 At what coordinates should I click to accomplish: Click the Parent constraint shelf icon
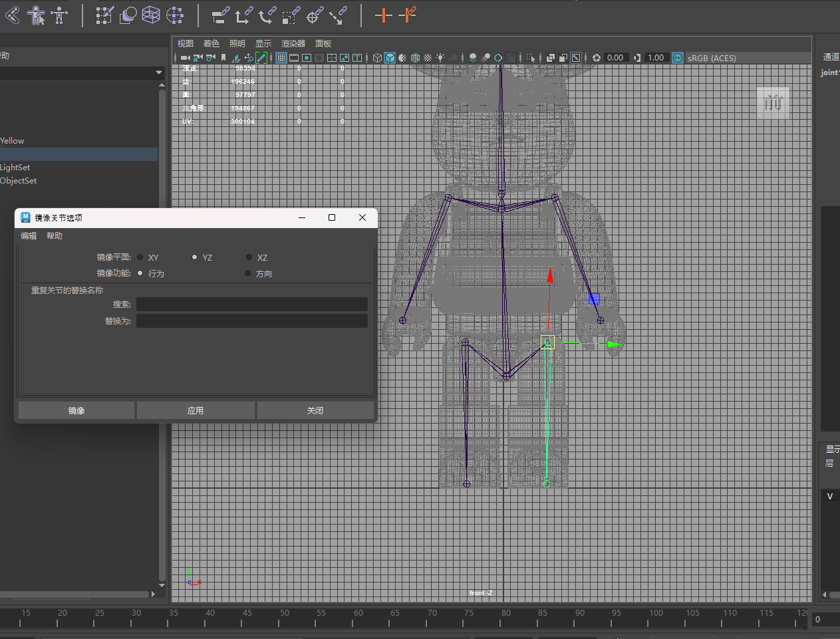(x=220, y=15)
